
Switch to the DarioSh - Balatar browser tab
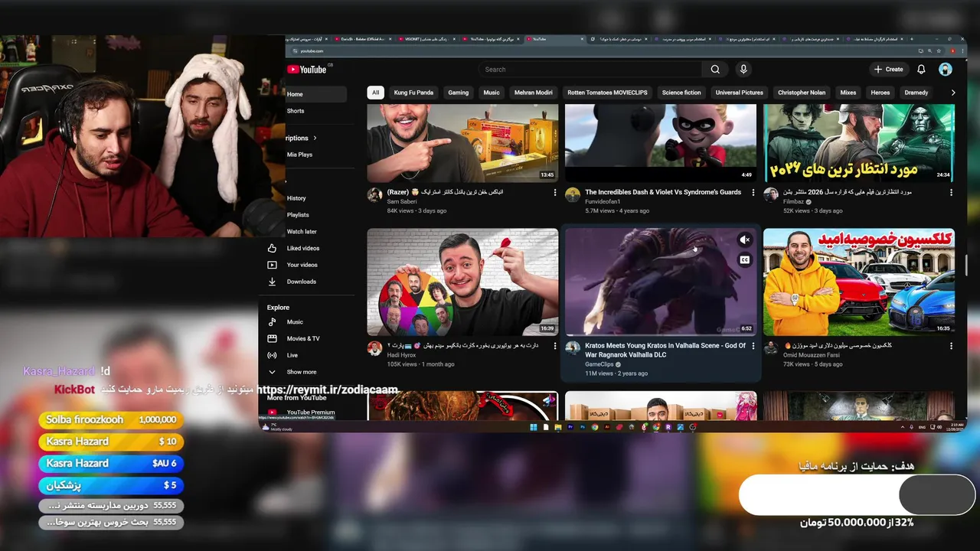[x=364, y=39]
